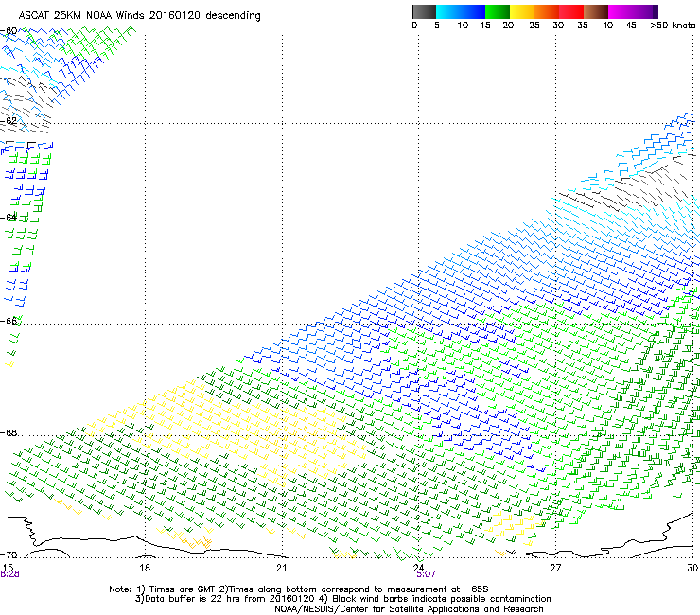Select the -60 latitude axis label
Viewport: 700px width, 615px height.
[x=9, y=31]
